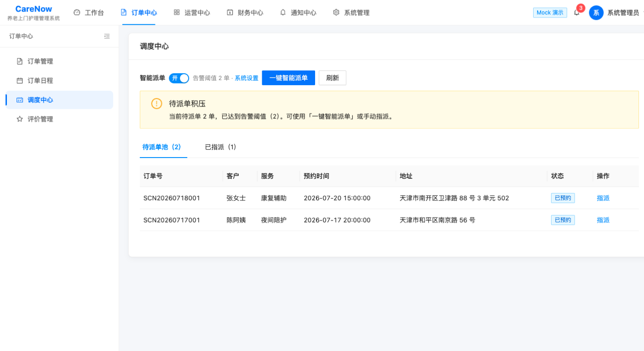Viewport: 644px width, 351px height.
Task: Click the 通知中心 bell icon in top nav
Action: pyautogui.click(x=283, y=12)
